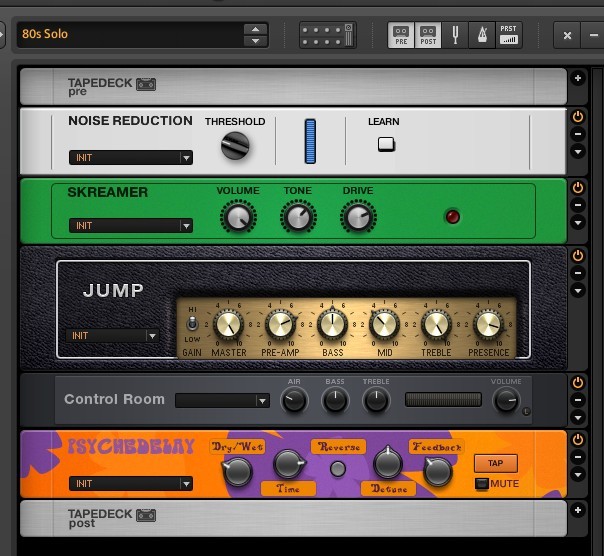Toggle Control Room power button

(578, 383)
